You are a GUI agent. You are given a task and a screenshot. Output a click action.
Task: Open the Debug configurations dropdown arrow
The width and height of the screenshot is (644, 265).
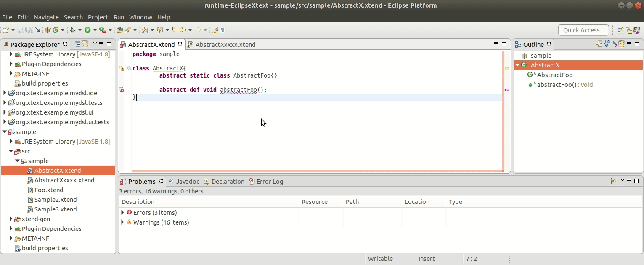coord(80,30)
